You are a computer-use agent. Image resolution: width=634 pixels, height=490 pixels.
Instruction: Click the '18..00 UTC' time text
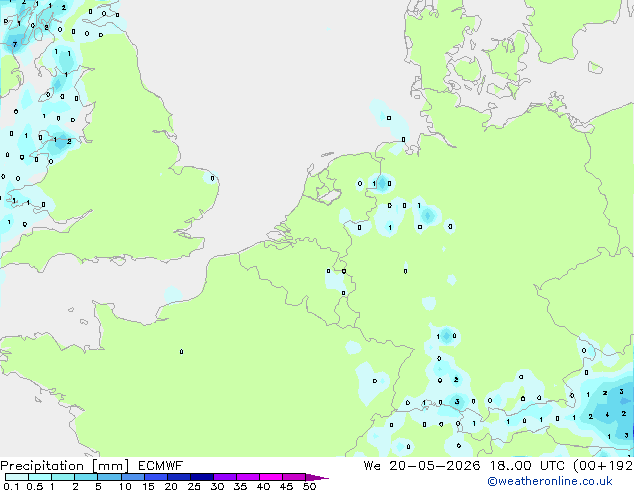click(x=527, y=466)
